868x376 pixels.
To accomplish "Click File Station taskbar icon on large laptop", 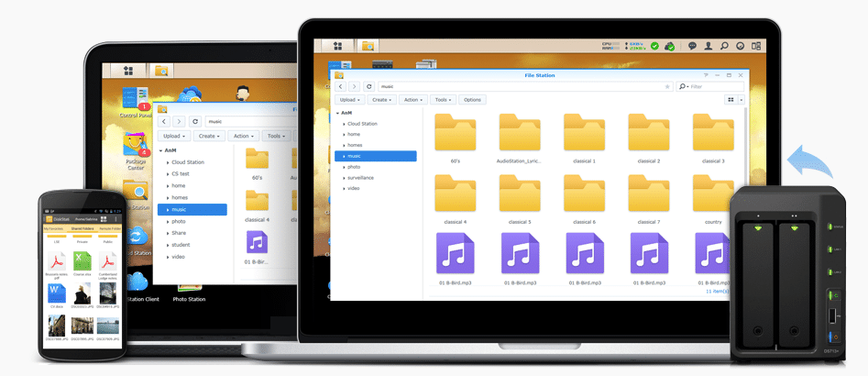I will click(368, 46).
